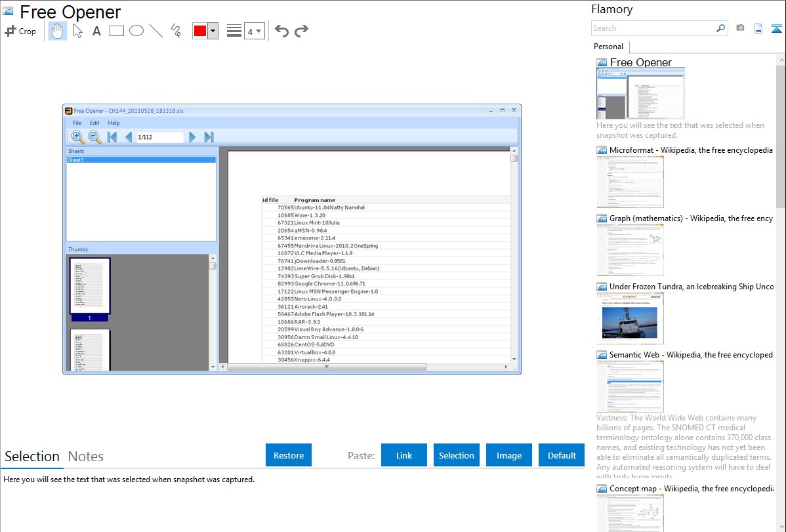Click the Semantic Web snapshot cloud icon
786x532 pixels.
click(x=602, y=355)
